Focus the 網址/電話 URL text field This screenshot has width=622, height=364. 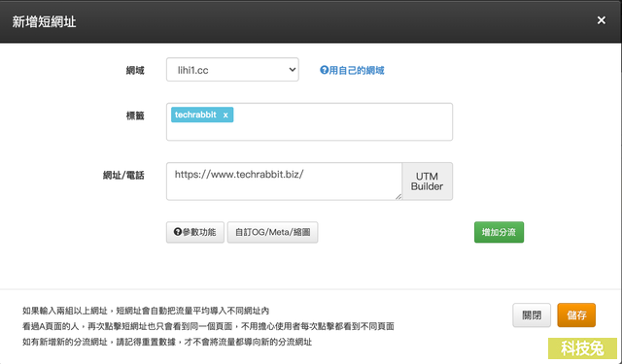tap(284, 182)
